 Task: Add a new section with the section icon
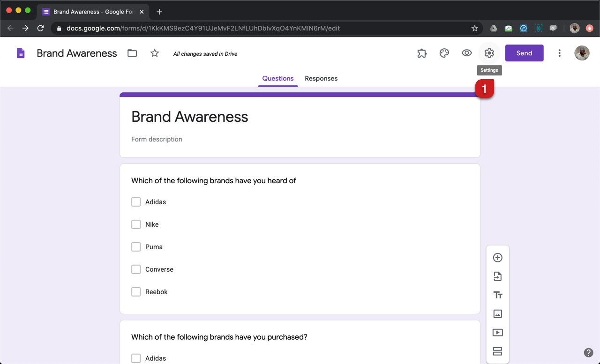[497, 351]
